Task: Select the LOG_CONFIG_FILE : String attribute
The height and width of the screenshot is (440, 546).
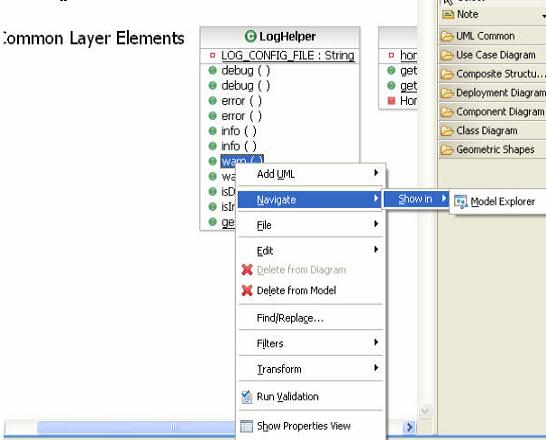Action: (x=288, y=55)
